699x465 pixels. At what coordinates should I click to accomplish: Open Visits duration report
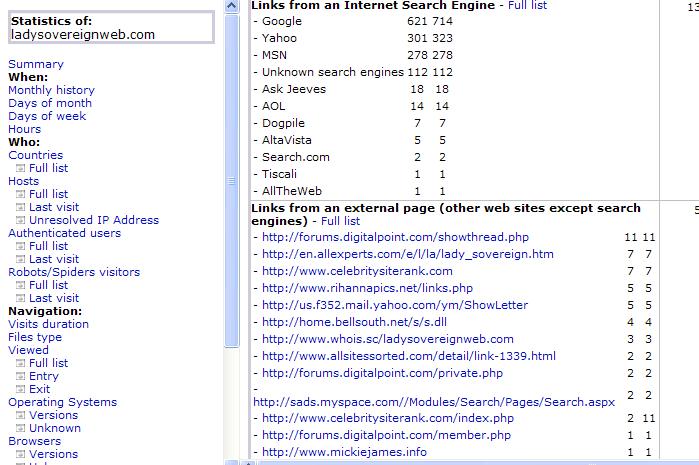(x=49, y=324)
